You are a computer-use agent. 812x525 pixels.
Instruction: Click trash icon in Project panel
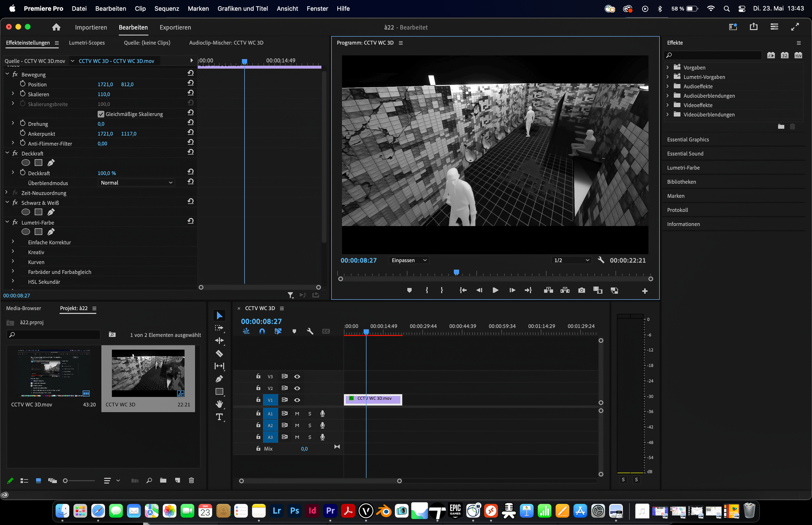191,481
